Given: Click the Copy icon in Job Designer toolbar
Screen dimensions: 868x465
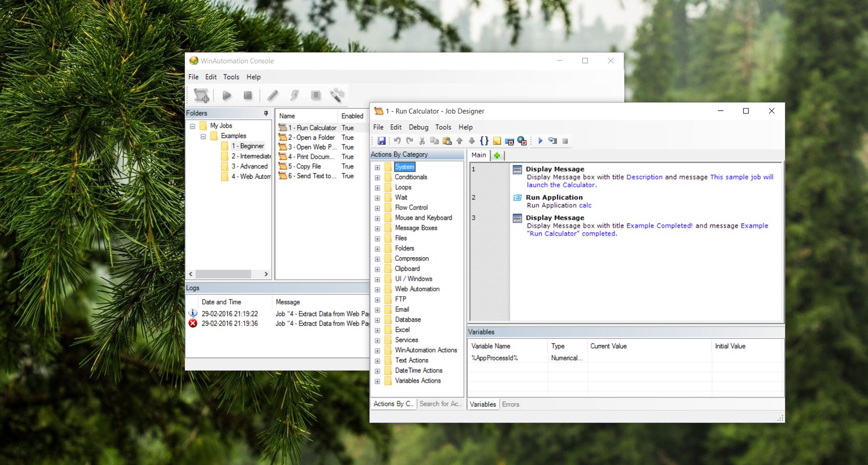Looking at the screenshot, I should [x=434, y=141].
